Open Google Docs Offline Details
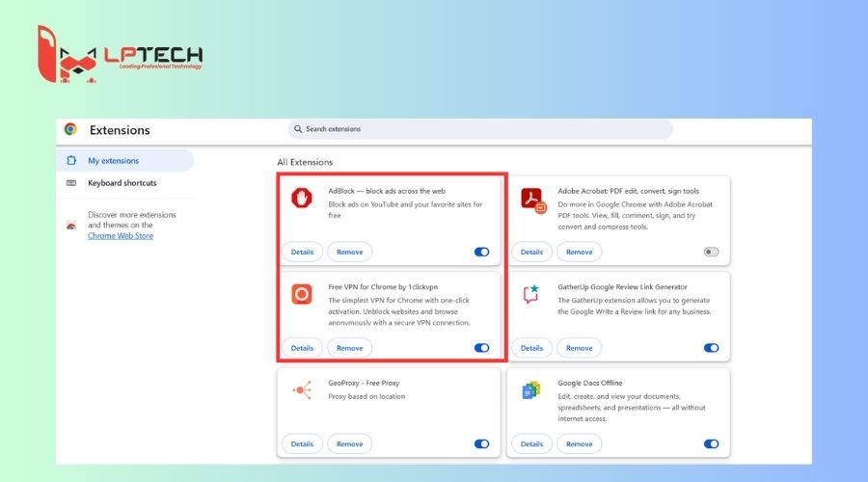This screenshot has height=482, width=868. (531, 443)
